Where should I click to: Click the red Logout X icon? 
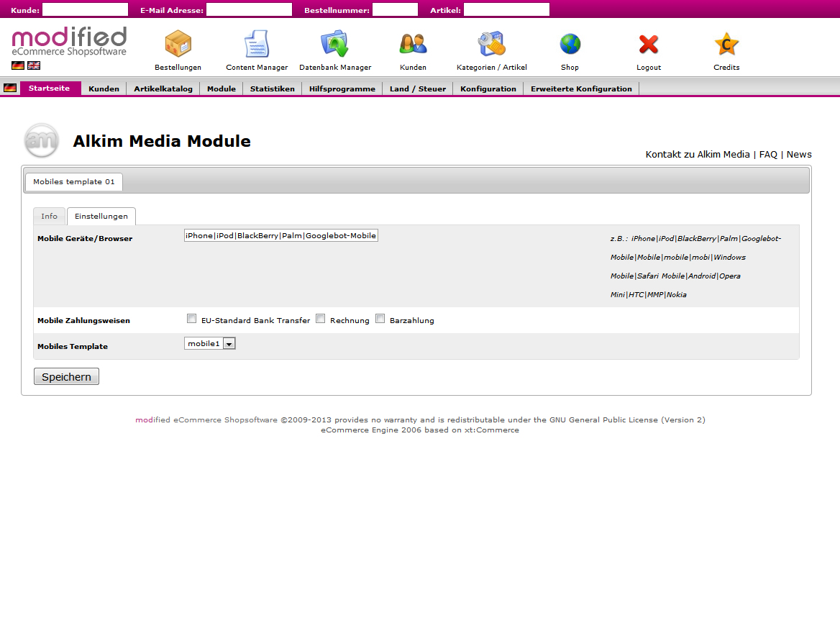pos(649,45)
